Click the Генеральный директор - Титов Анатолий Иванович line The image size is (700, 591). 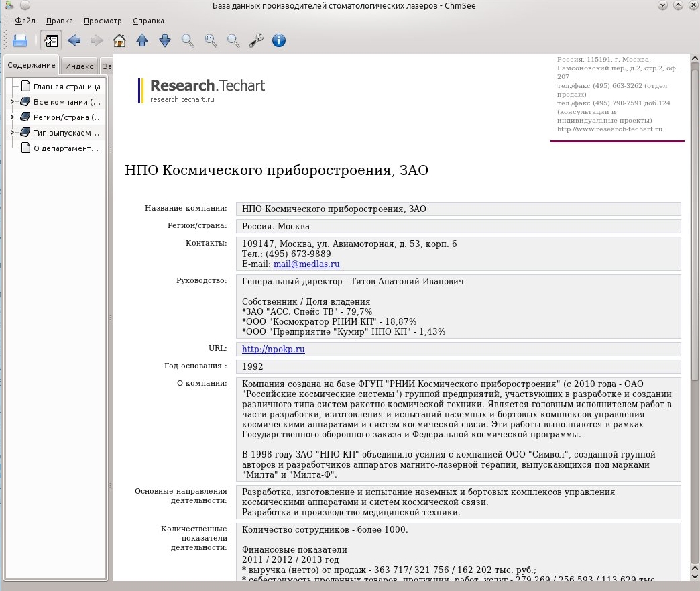coord(353,282)
